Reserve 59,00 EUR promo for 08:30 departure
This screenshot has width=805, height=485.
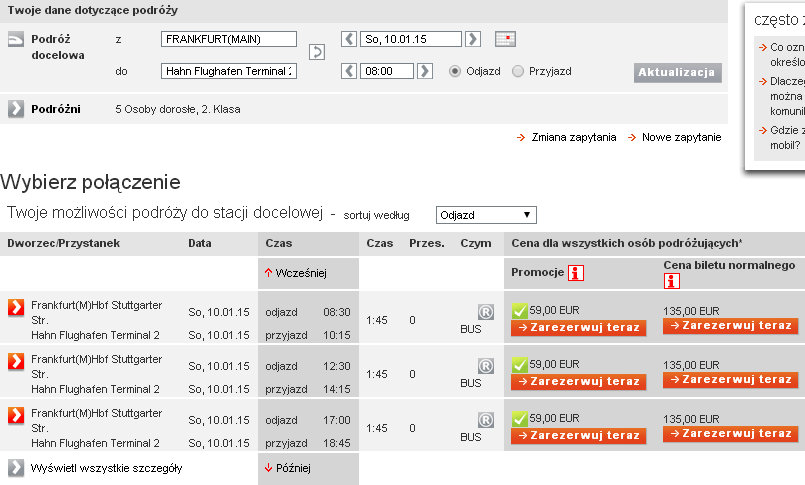pyautogui.click(x=579, y=327)
